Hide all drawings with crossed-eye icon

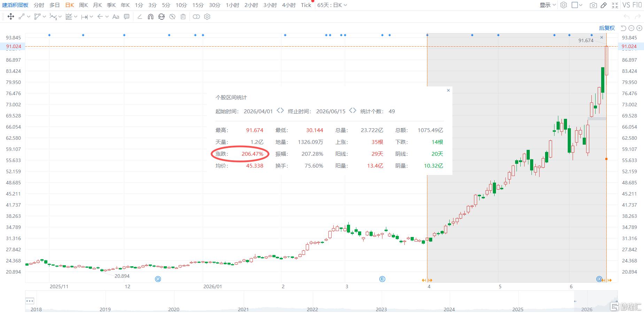(172, 17)
